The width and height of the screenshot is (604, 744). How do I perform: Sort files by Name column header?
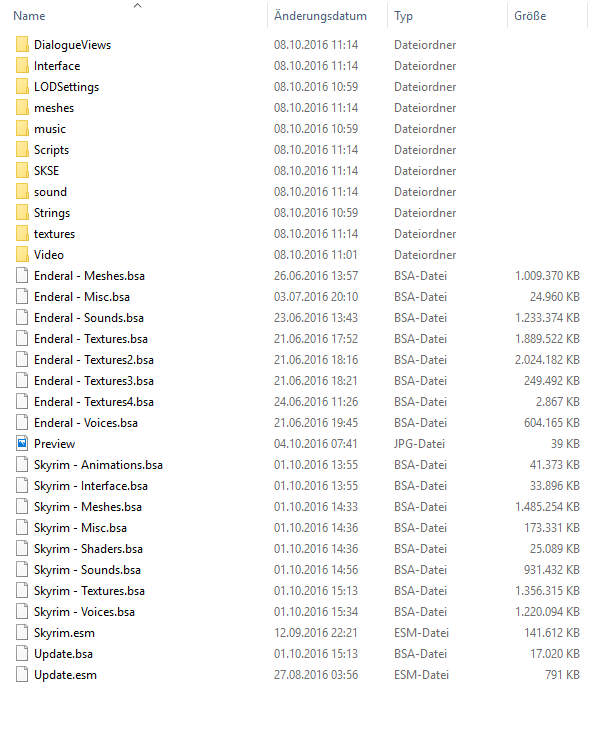point(30,17)
